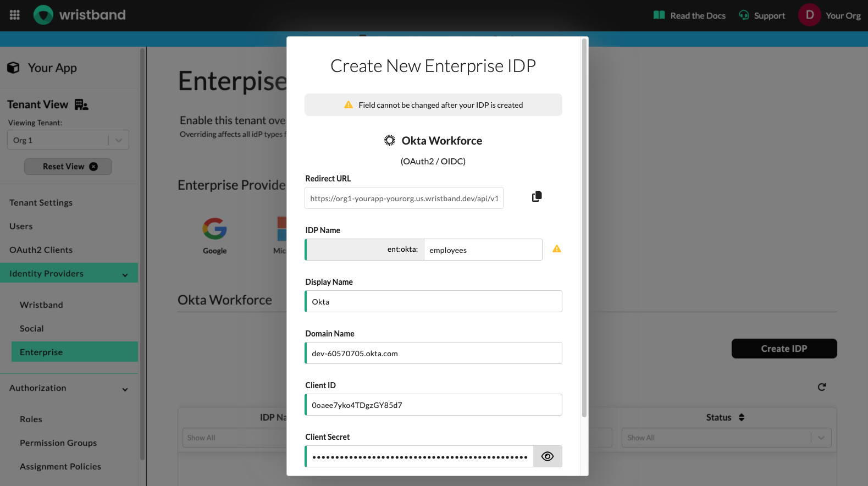Viewport: 868px width, 486px height.
Task: Click the X icon on Reset View
Action: tap(93, 167)
